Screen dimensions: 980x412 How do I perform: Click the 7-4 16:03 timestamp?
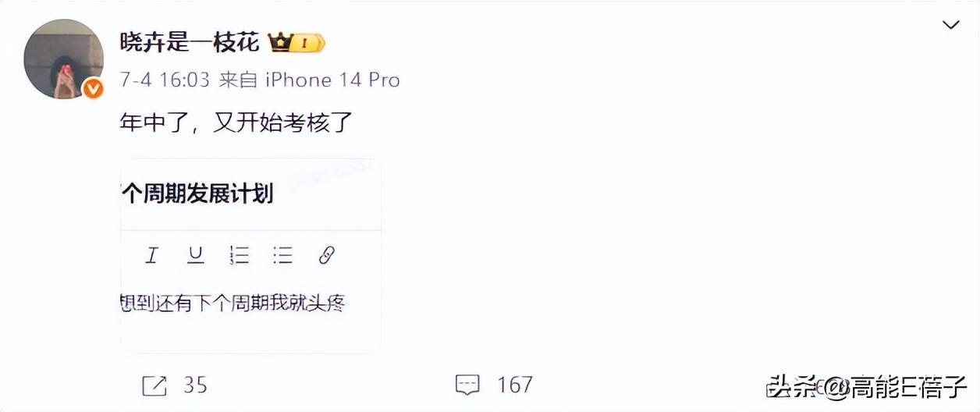165,80
